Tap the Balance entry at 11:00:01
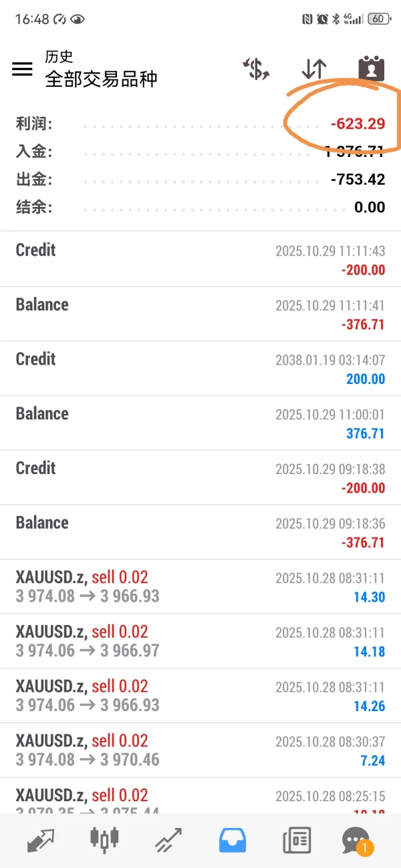The width and height of the screenshot is (401, 868). [x=200, y=423]
